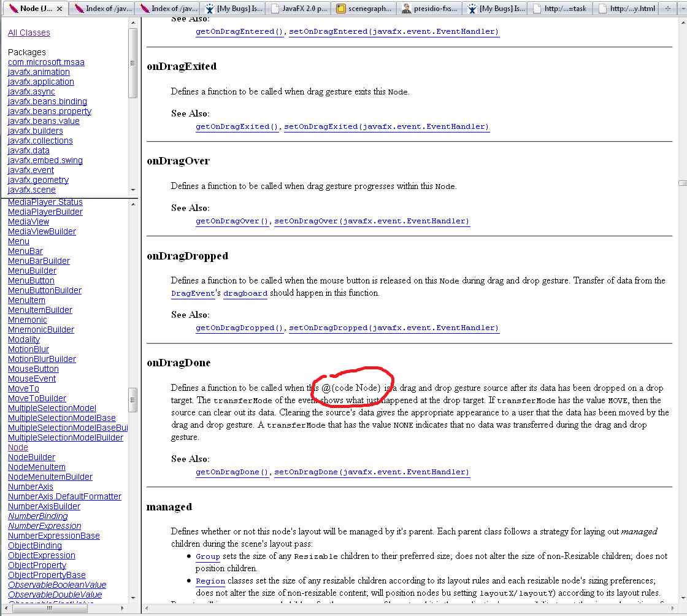Follow the getOnDragDone() link
Screen dimensions: 687x616
[232, 472]
